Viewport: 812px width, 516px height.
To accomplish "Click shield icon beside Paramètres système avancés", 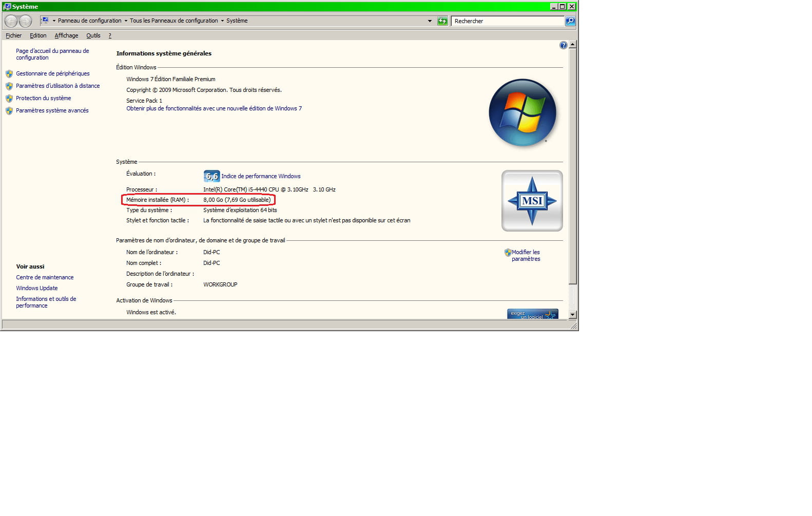I will (9, 111).
